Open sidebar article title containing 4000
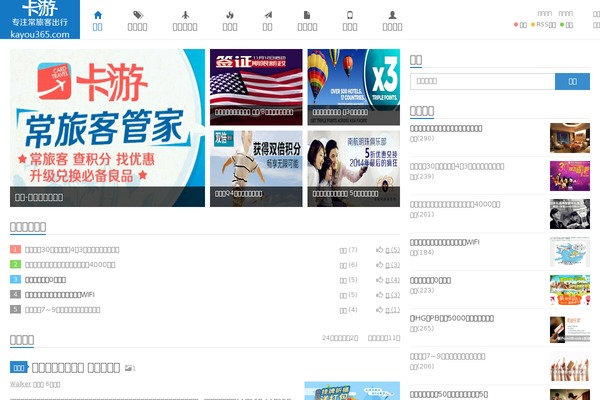 click(x=455, y=204)
